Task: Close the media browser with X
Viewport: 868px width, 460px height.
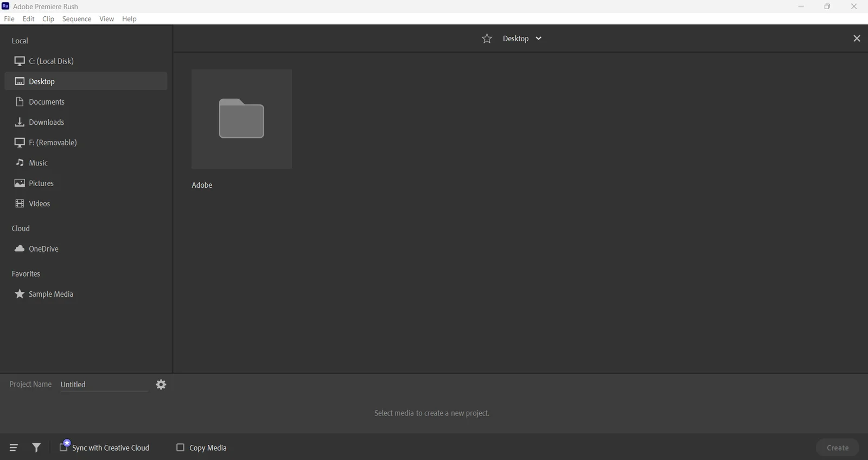Action: [x=857, y=39]
